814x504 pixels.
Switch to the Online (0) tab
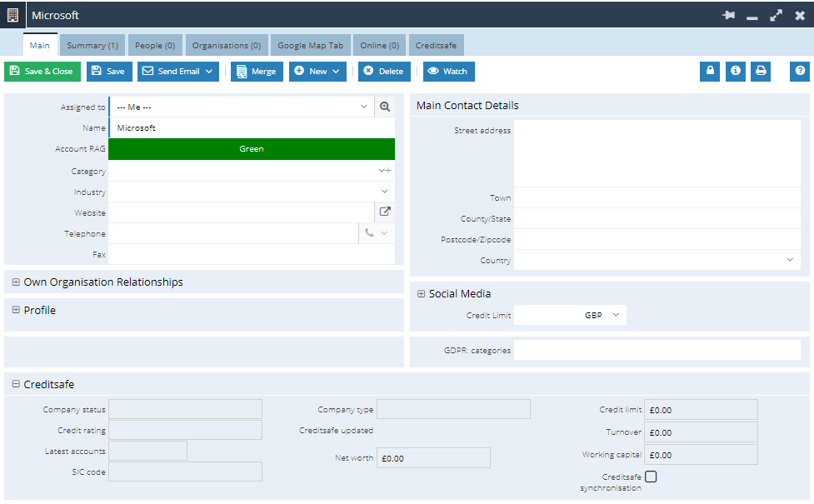[x=379, y=45]
